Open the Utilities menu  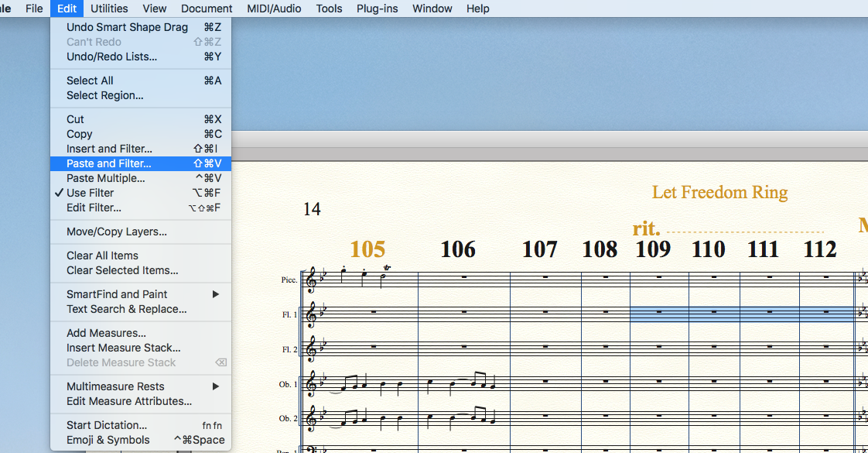[x=109, y=9]
